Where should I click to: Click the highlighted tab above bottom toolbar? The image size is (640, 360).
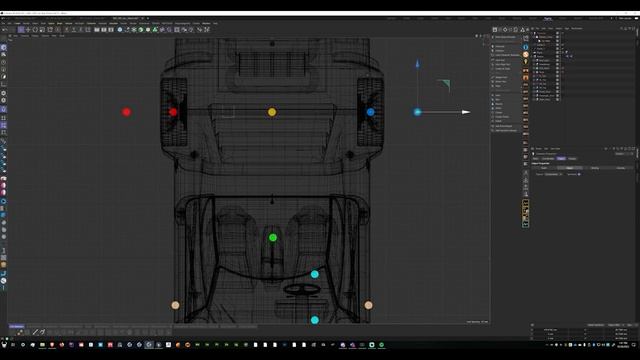coord(17,326)
